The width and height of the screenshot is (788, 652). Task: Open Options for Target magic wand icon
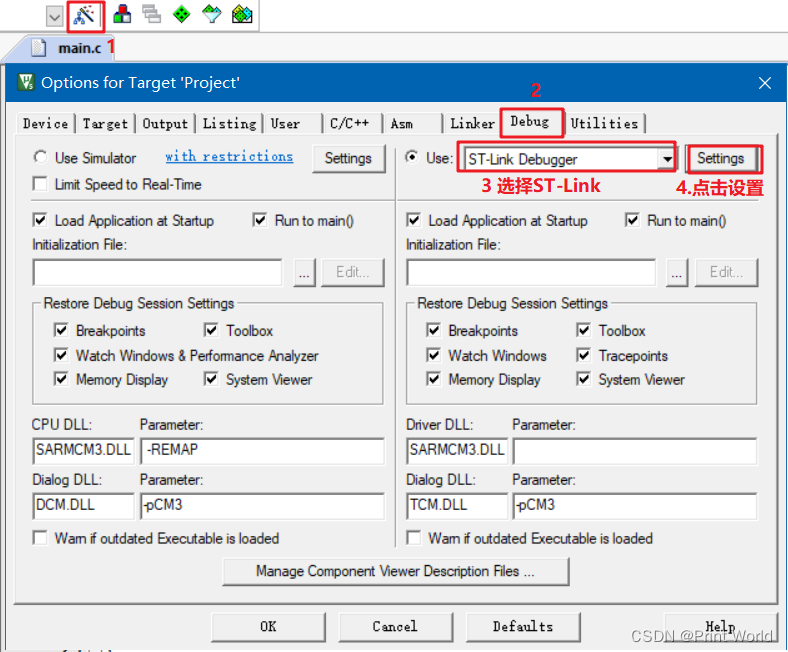[84, 15]
